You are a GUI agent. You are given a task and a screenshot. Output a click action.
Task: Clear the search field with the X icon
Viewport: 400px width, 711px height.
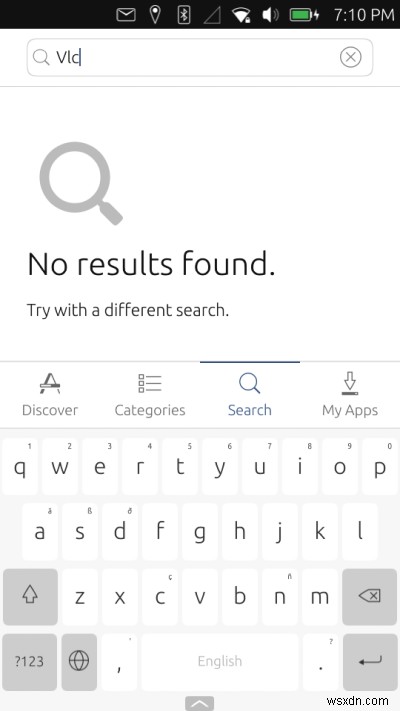[x=351, y=58]
